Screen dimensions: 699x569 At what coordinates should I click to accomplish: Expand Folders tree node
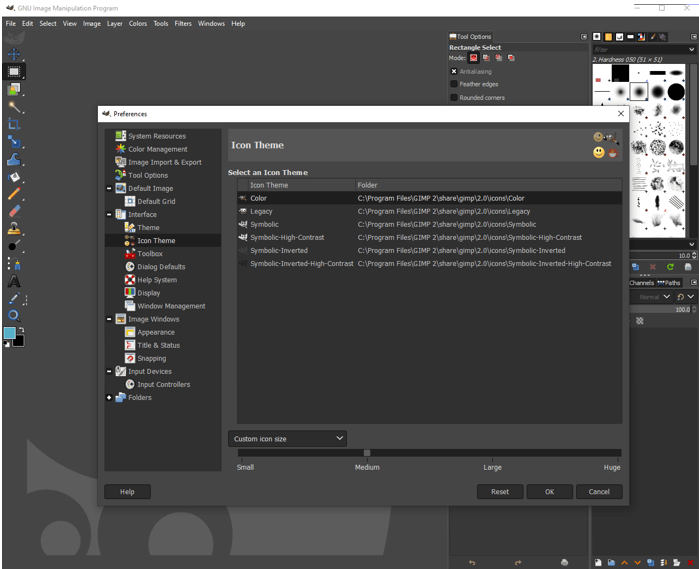pyautogui.click(x=109, y=397)
